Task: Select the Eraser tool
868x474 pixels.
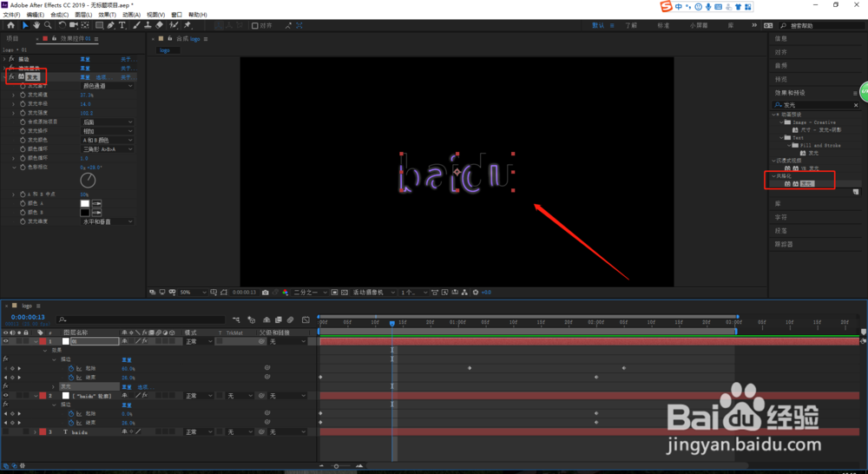Action: [x=160, y=25]
